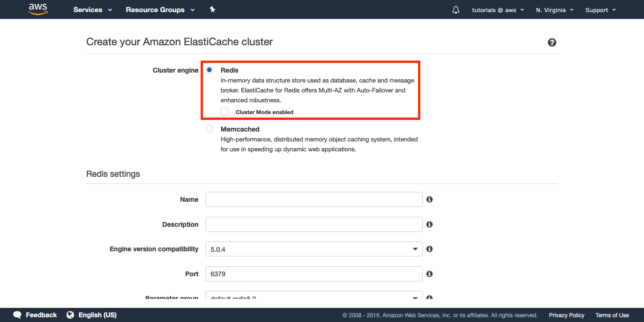Open the tutorials @ aws account menu
The height and width of the screenshot is (322, 644).
point(498,10)
